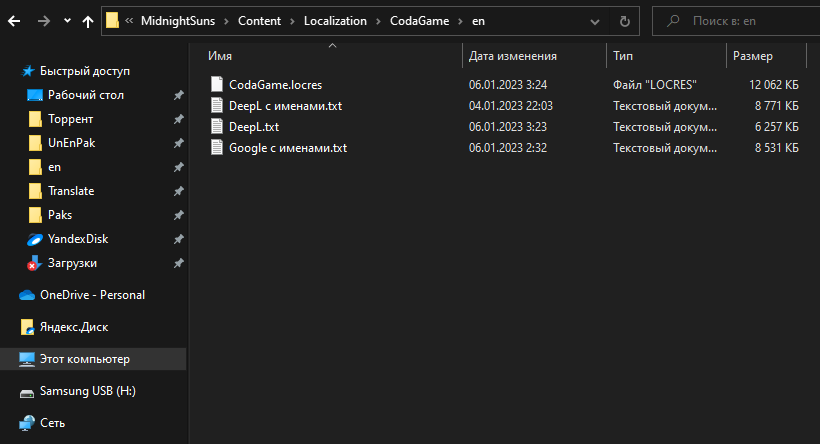Viewport: 820px width, 444px height.
Task: Click the en breadcrumb segment
Action: tap(479, 21)
